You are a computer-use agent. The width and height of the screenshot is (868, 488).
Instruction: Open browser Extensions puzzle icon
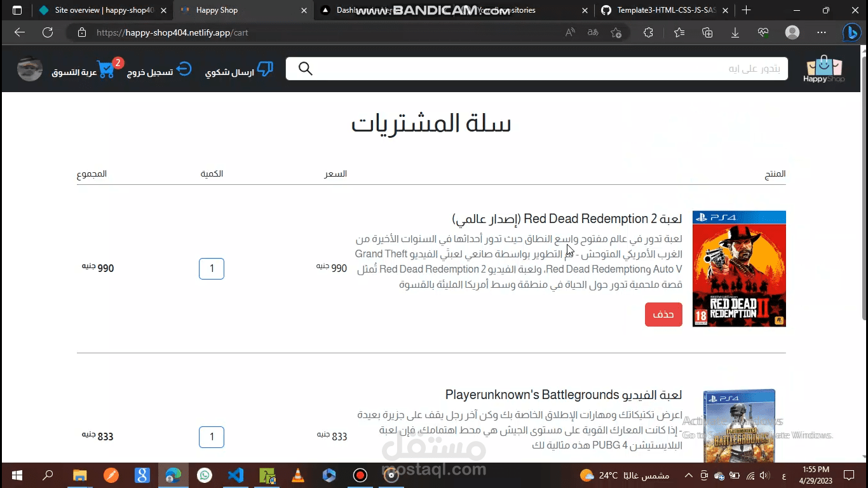point(648,32)
